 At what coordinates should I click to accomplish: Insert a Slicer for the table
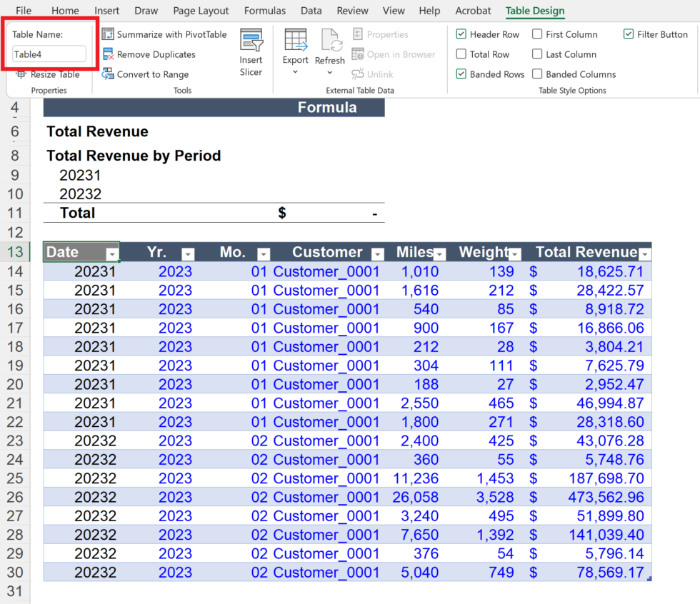tap(251, 49)
